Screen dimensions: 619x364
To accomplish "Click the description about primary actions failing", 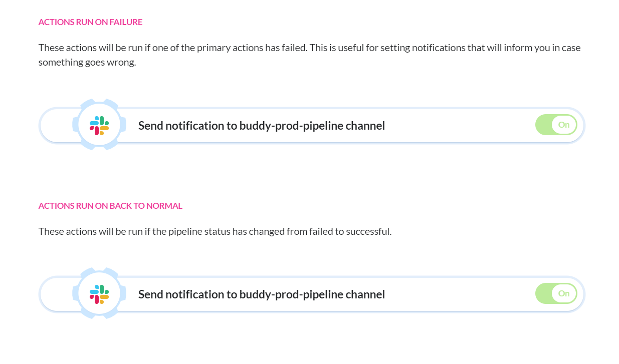I will point(310,55).
